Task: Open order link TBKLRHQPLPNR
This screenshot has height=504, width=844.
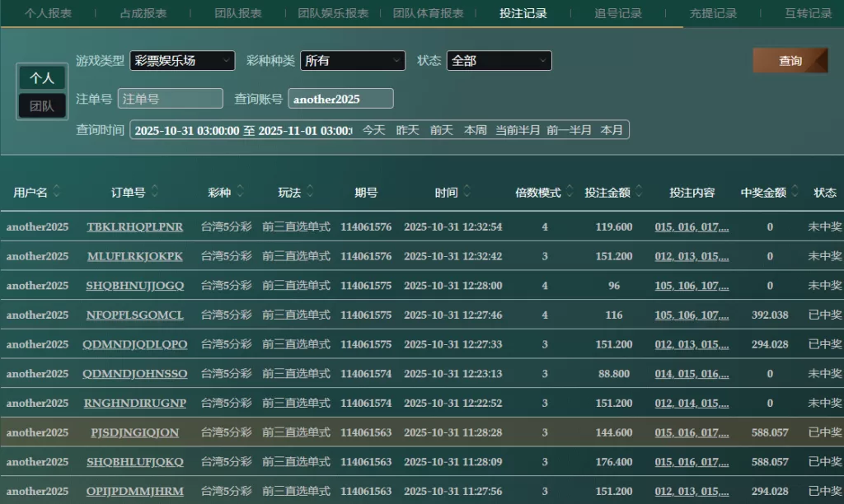Action: 135,227
